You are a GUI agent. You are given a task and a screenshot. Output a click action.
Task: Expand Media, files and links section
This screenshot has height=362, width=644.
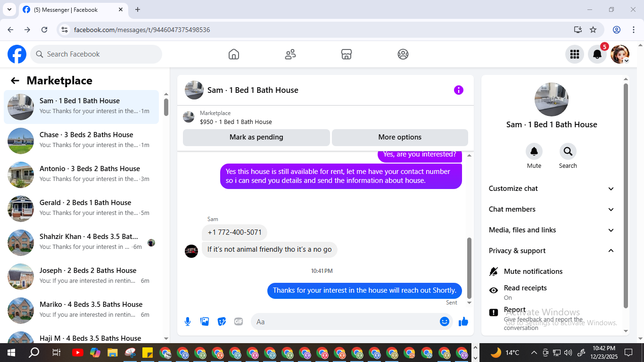click(x=552, y=230)
